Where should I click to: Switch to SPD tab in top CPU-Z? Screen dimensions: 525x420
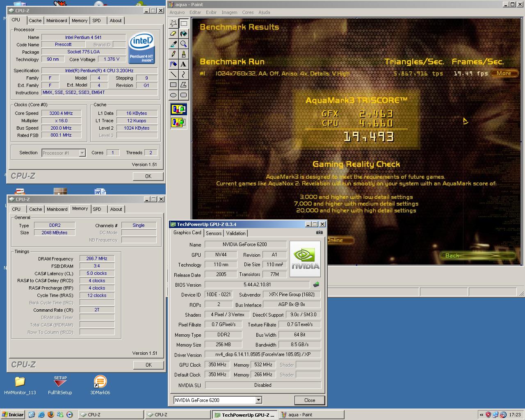point(96,21)
